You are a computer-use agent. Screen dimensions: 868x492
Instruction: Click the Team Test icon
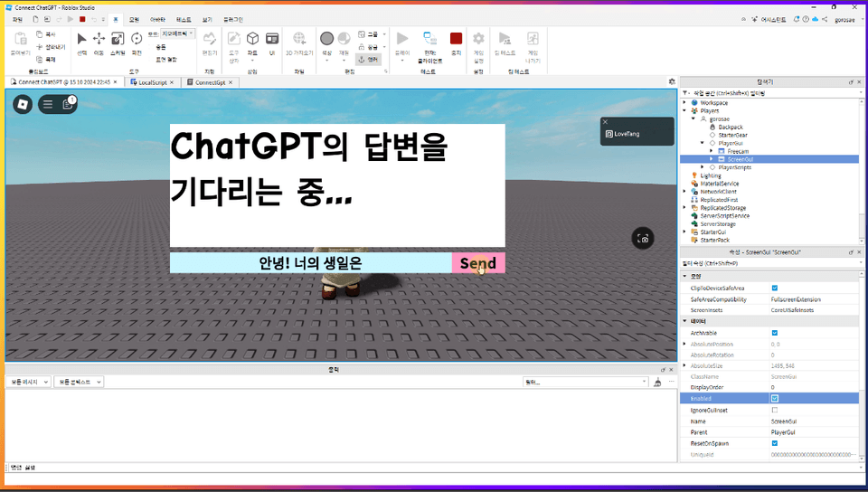click(x=505, y=38)
